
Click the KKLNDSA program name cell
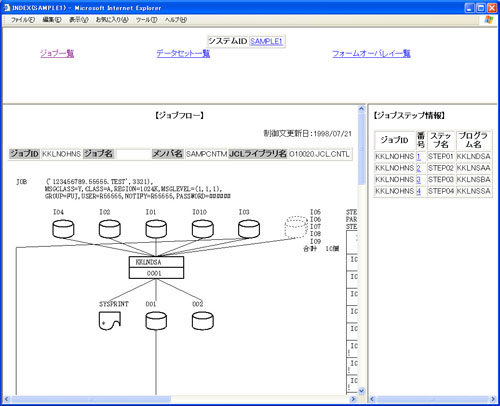pyautogui.click(x=474, y=156)
